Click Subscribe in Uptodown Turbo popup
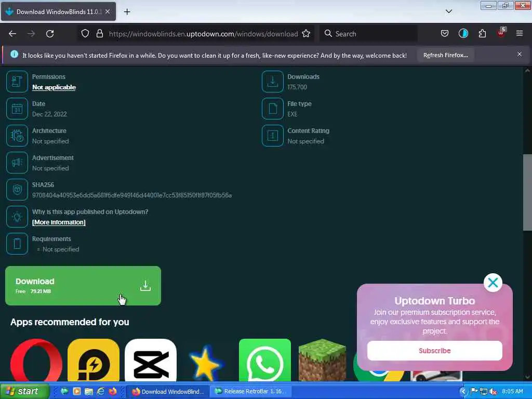 tap(435, 351)
